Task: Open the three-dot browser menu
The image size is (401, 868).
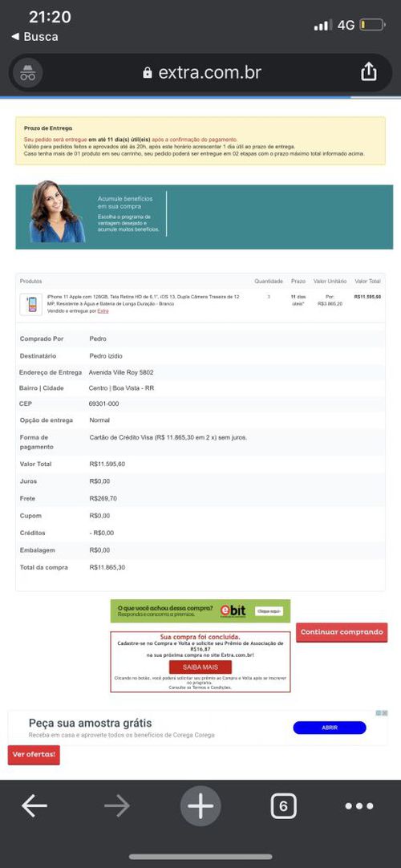Action: click(359, 806)
